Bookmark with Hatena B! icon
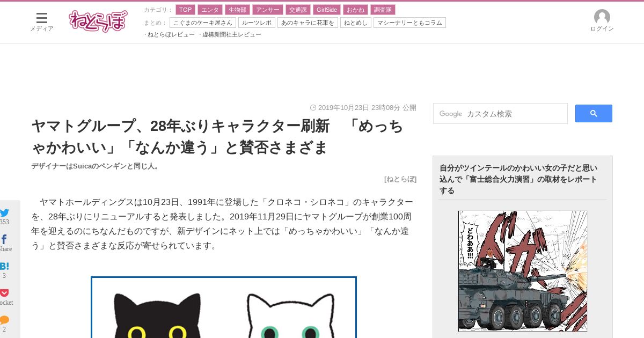The image size is (644, 338). pos(4,266)
